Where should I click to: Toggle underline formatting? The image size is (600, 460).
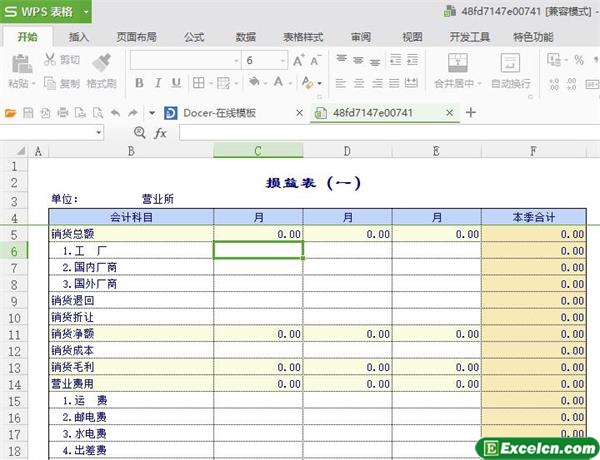[176, 83]
